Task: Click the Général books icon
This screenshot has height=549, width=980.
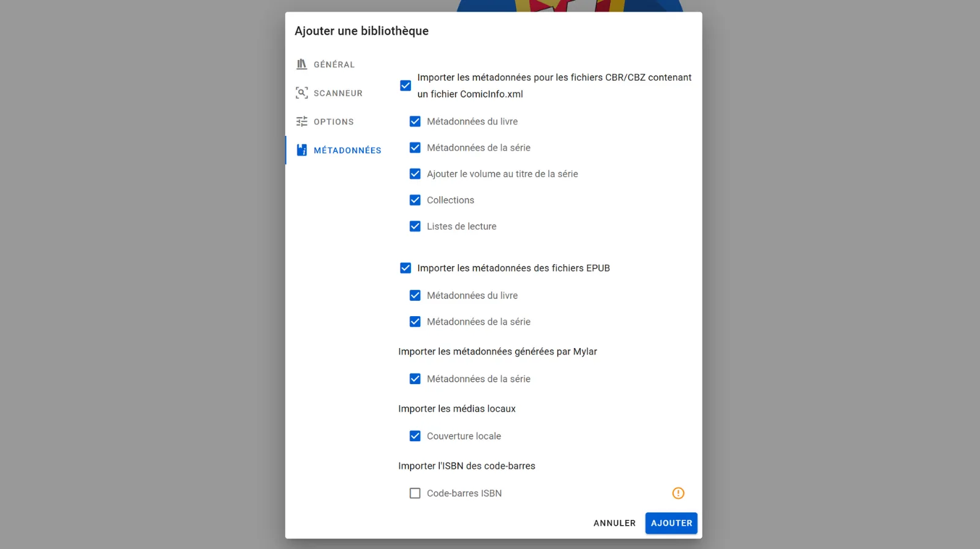Action: (301, 64)
